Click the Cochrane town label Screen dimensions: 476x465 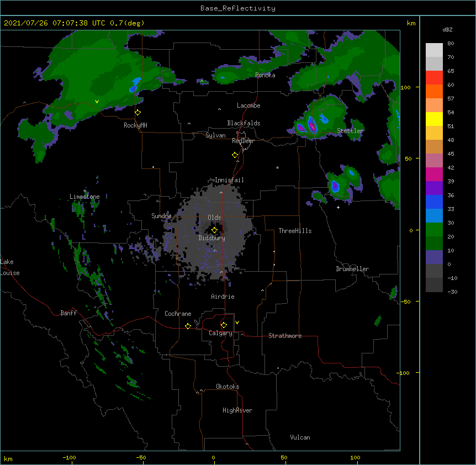[178, 314]
